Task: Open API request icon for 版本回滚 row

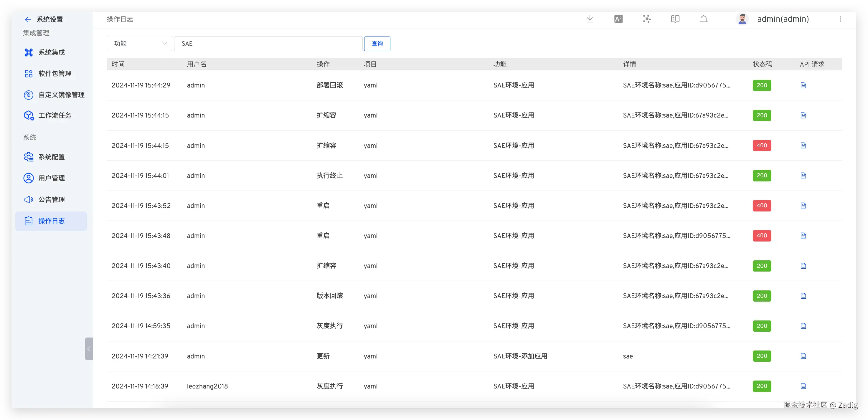Action: pos(803,296)
